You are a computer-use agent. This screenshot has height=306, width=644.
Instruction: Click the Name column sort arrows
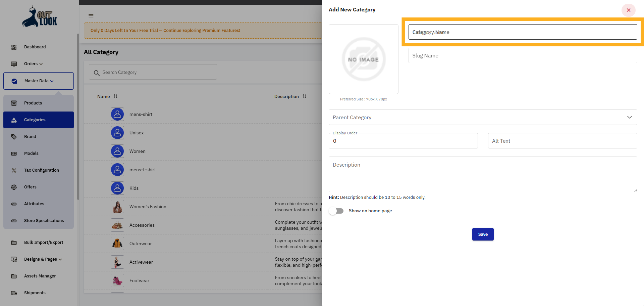[115, 96]
